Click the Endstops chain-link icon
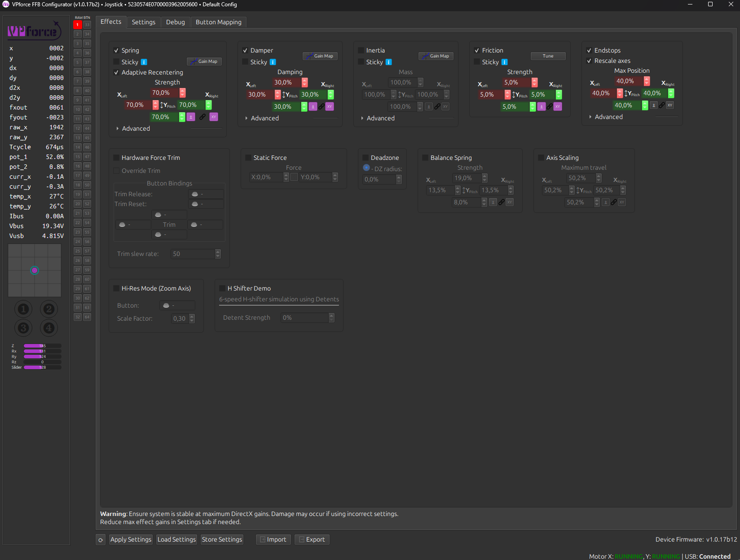Image resolution: width=740 pixels, height=560 pixels. point(662,105)
